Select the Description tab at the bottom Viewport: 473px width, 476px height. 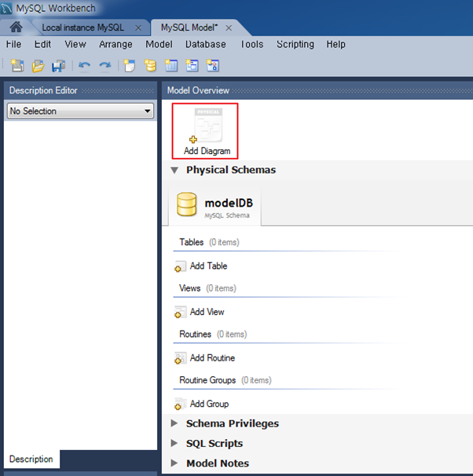pos(31,459)
